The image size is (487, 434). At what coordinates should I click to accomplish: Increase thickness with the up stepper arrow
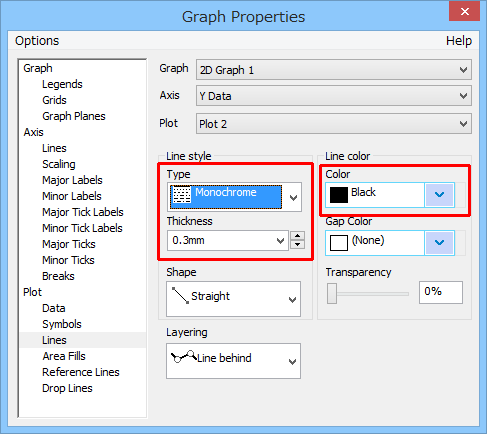pos(297,236)
